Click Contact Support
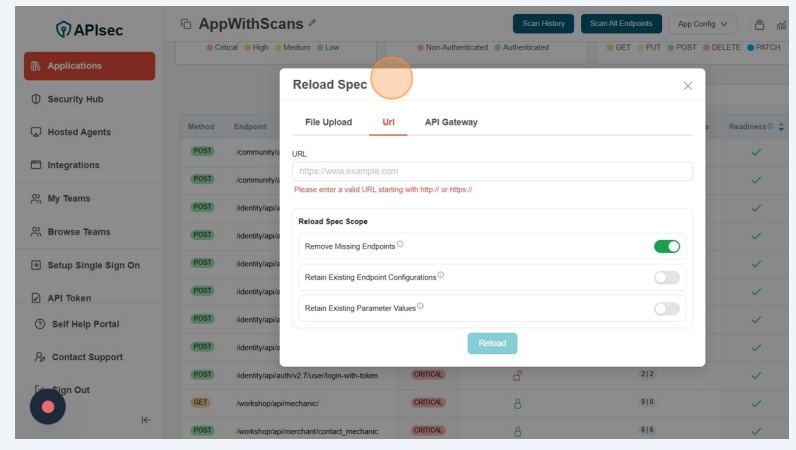The width and height of the screenshot is (796, 450). pyautogui.click(x=87, y=357)
